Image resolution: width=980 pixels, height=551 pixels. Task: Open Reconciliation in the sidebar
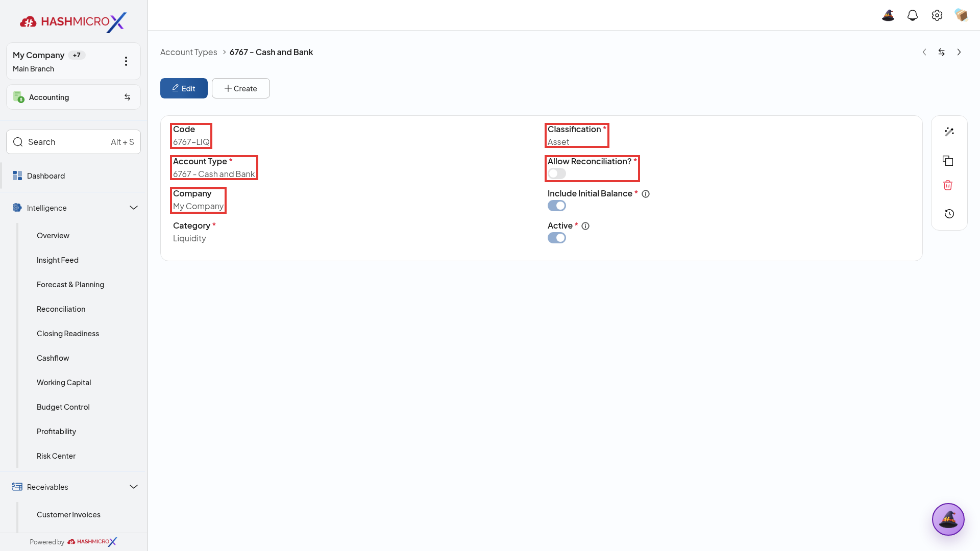tap(61, 309)
